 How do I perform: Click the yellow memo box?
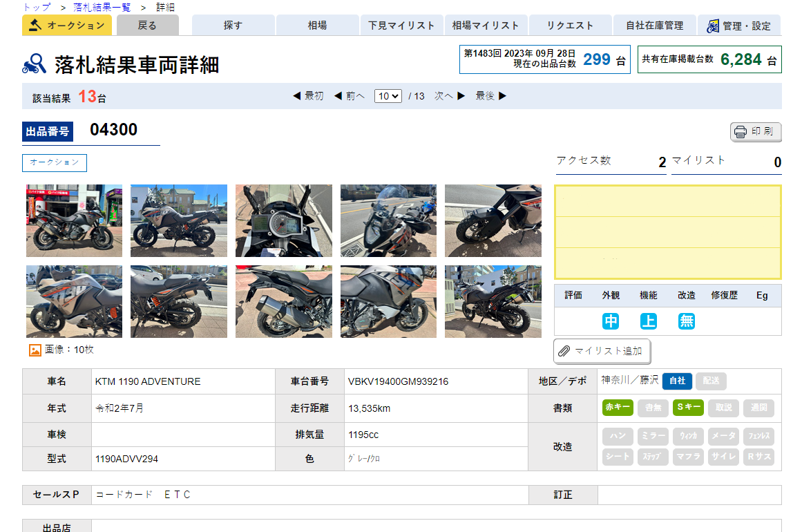pyautogui.click(x=668, y=232)
